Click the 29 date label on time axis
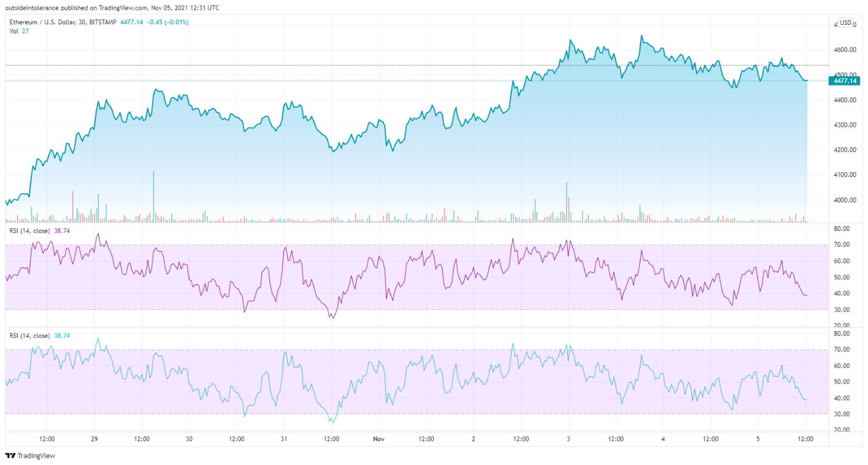 point(94,438)
